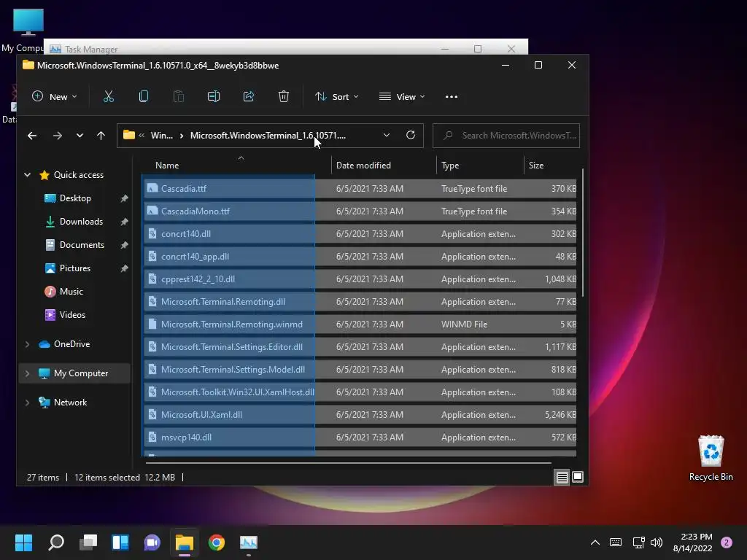Click the Cut scissors icon

coord(109,97)
